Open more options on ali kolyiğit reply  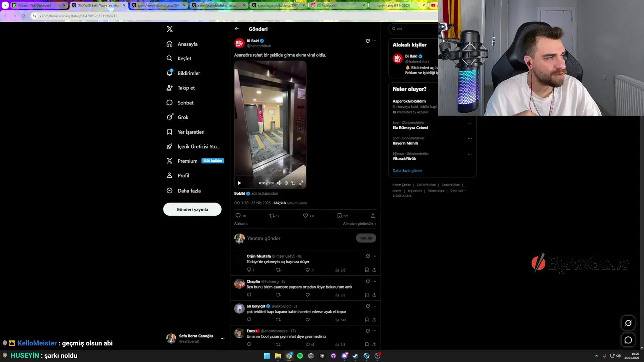click(x=374, y=306)
